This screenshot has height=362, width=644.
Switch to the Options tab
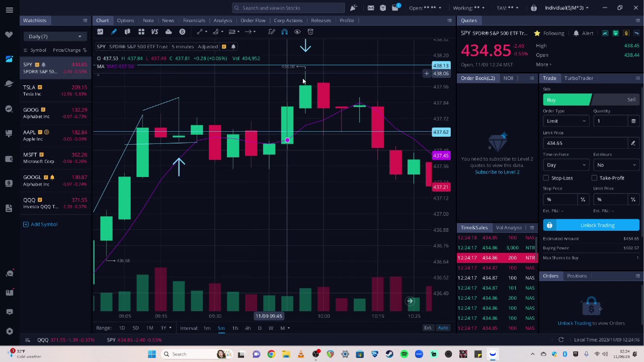pyautogui.click(x=125, y=21)
